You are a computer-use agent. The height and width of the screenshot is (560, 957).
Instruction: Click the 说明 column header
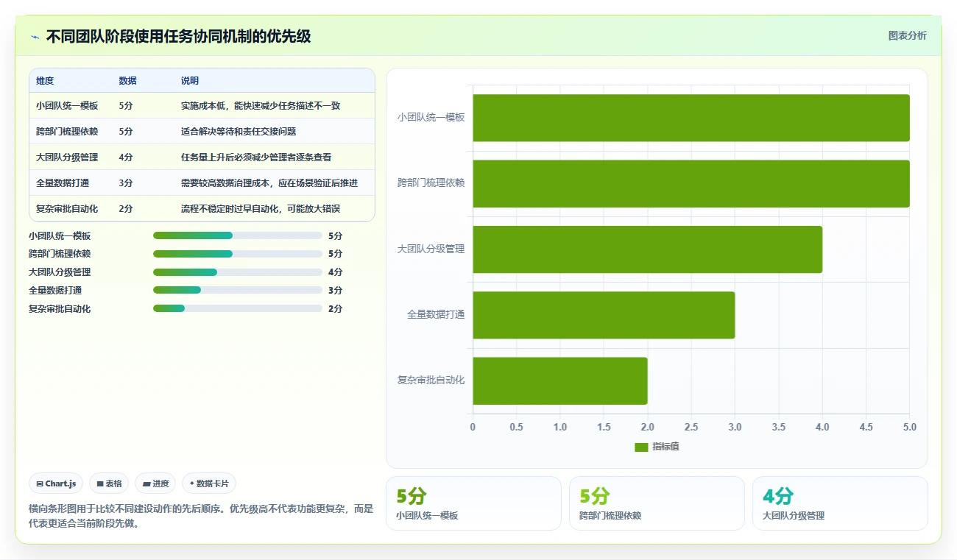coord(190,81)
